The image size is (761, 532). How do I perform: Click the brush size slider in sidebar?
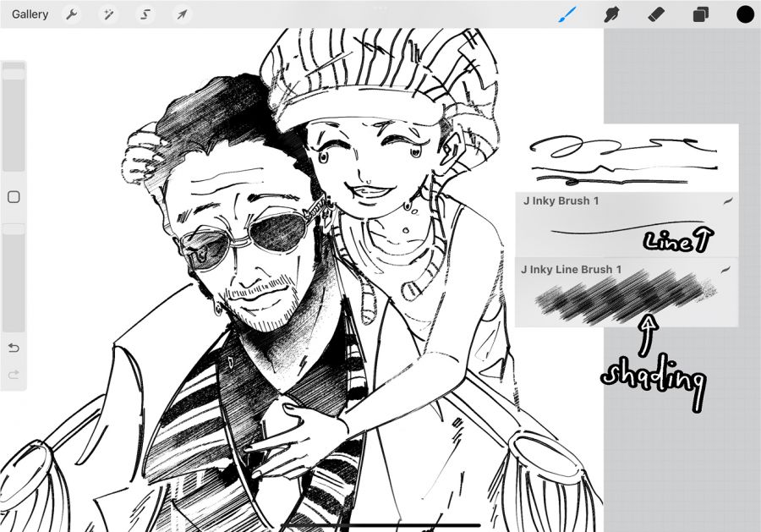point(14,118)
